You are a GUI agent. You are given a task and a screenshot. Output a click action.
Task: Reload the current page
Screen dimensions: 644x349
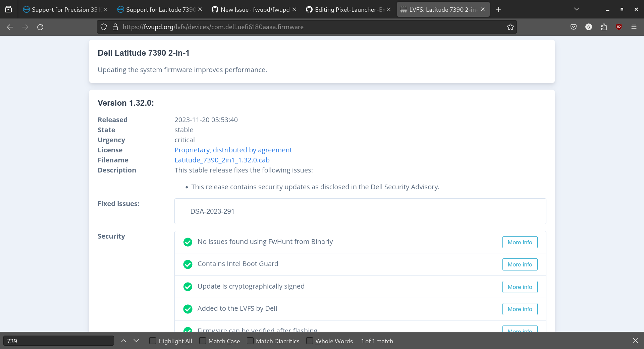(x=40, y=27)
